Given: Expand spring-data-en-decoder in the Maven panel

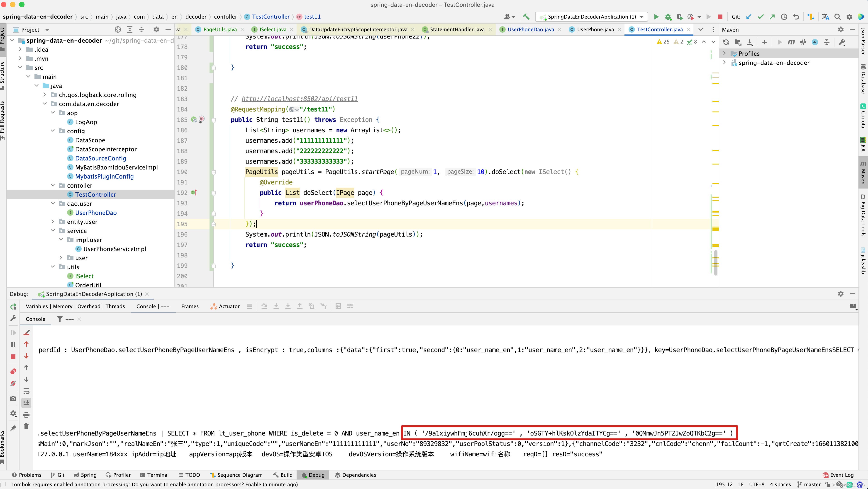Looking at the screenshot, I should point(724,62).
